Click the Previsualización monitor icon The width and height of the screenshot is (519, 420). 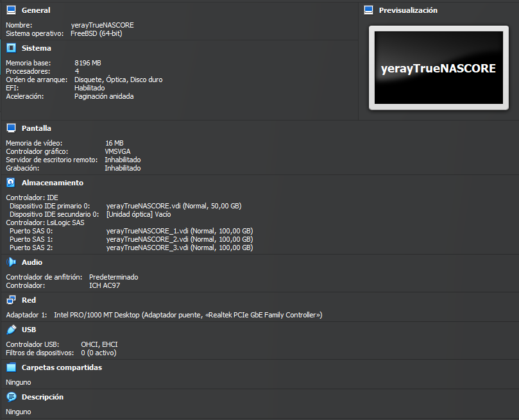click(368, 10)
